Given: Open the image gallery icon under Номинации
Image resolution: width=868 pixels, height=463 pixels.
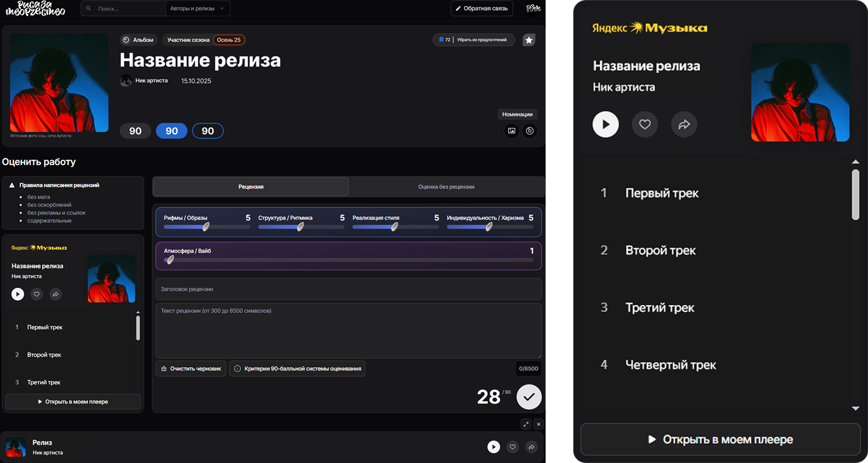Looking at the screenshot, I should pyautogui.click(x=511, y=131).
